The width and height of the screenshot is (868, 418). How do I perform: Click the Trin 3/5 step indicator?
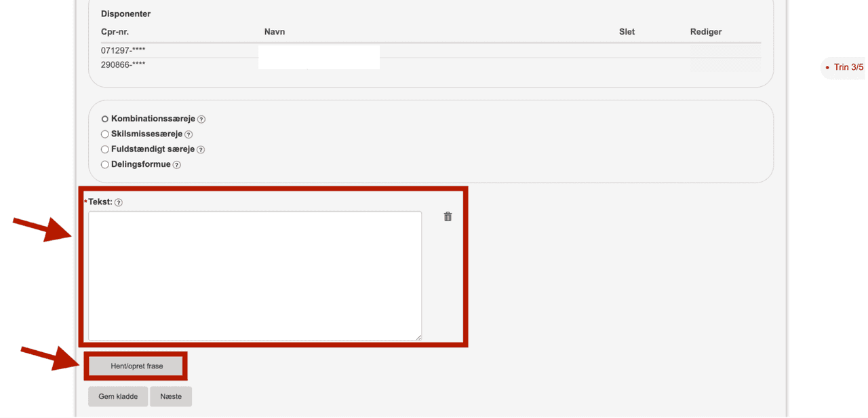848,67
